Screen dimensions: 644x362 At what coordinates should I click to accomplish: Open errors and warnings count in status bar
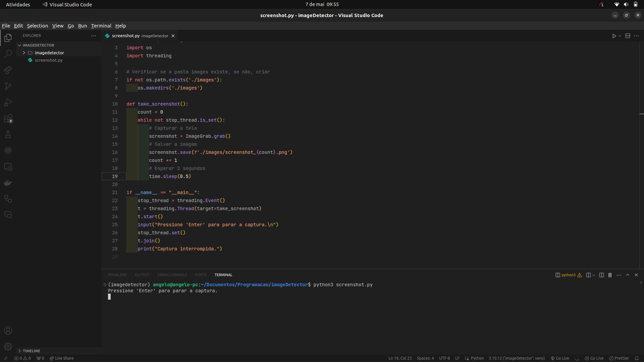coord(22,358)
